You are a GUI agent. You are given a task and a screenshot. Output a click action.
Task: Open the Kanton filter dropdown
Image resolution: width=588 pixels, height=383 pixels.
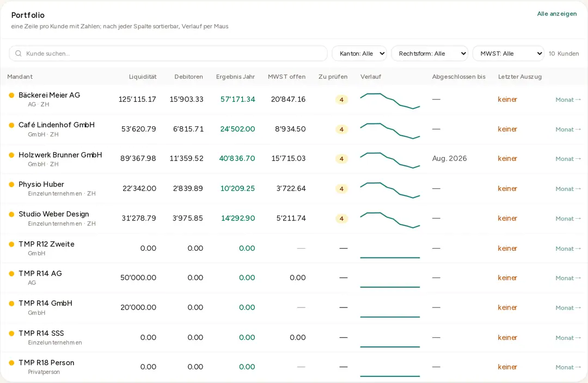pyautogui.click(x=359, y=54)
